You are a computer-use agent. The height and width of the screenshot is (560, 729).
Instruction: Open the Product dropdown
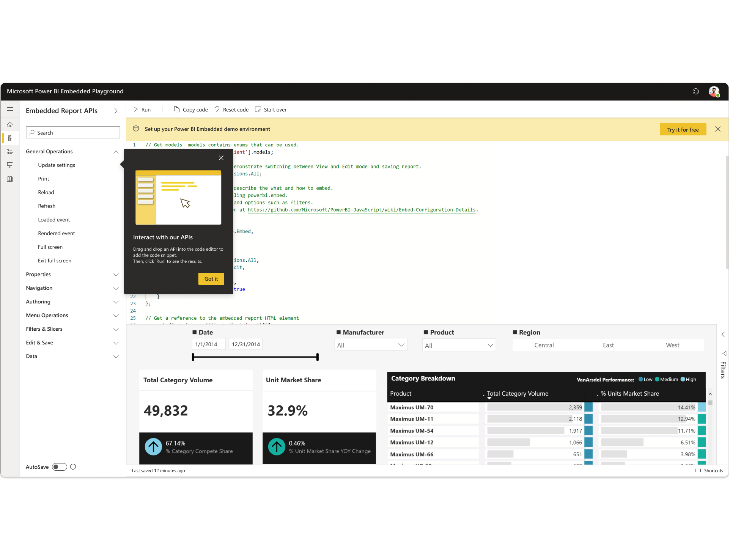[459, 345]
